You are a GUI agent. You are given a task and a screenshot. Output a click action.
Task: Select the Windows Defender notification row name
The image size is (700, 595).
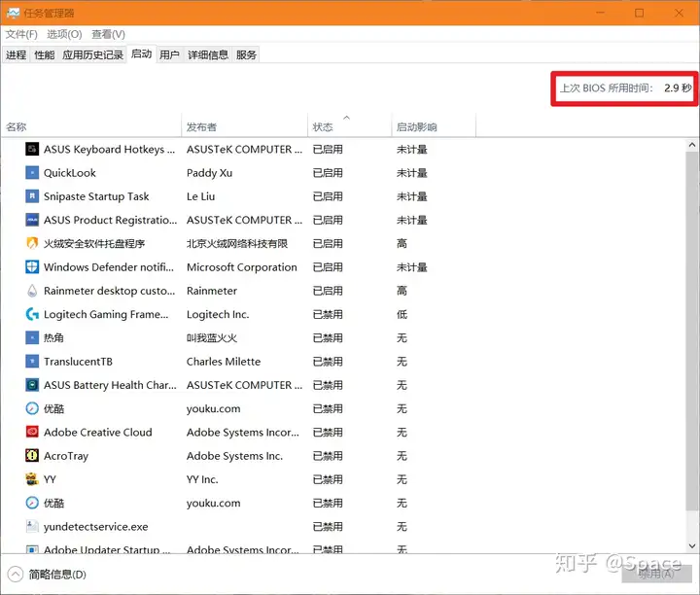click(x=109, y=267)
